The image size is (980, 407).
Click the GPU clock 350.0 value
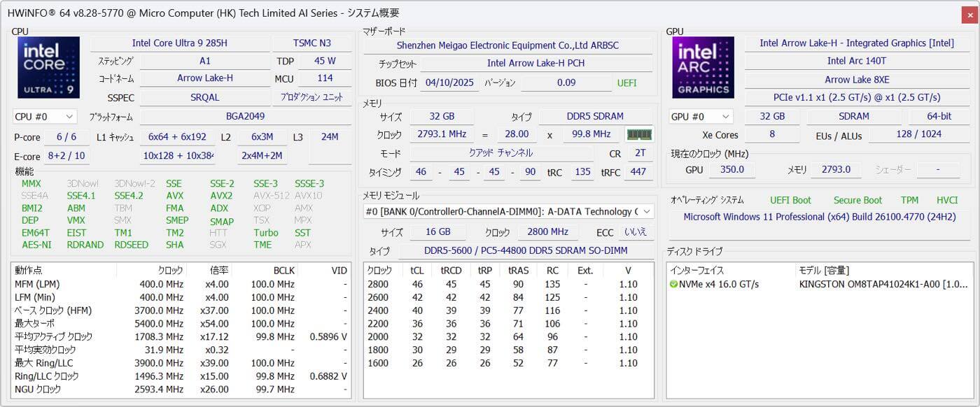[734, 169]
